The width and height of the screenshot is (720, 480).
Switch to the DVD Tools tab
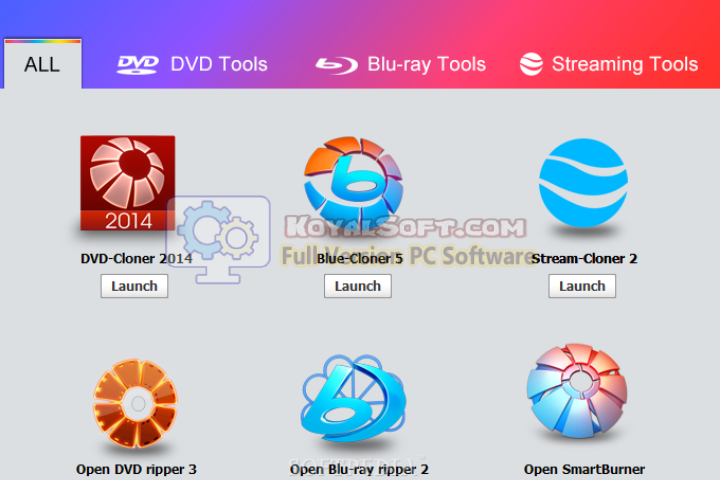pyautogui.click(x=192, y=64)
